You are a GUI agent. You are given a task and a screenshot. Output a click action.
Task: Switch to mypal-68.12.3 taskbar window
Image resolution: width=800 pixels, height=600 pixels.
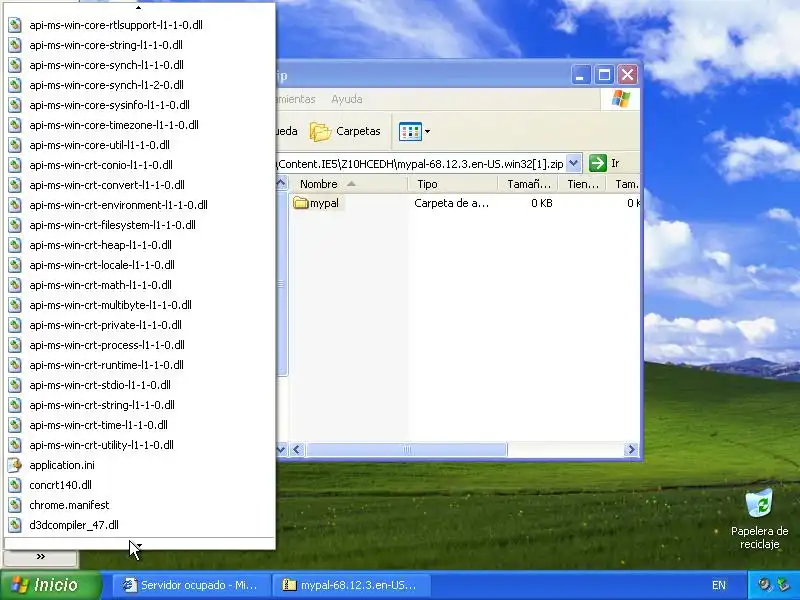(x=352, y=585)
